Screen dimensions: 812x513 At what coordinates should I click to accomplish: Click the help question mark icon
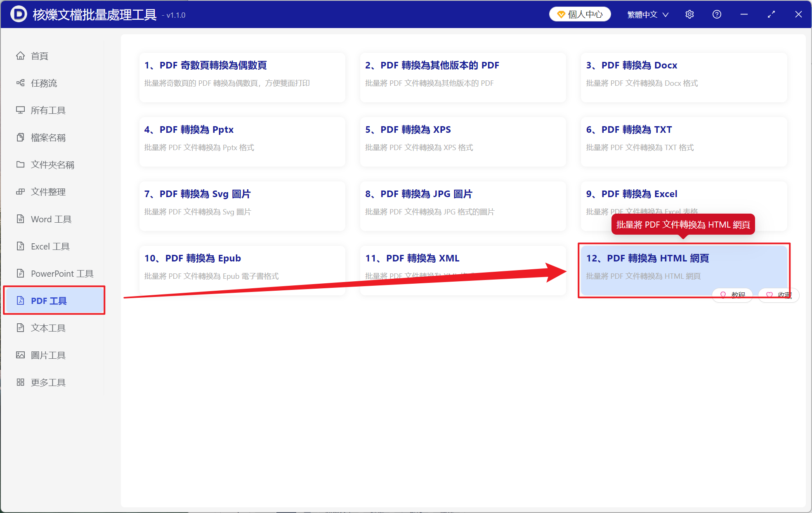pyautogui.click(x=717, y=14)
